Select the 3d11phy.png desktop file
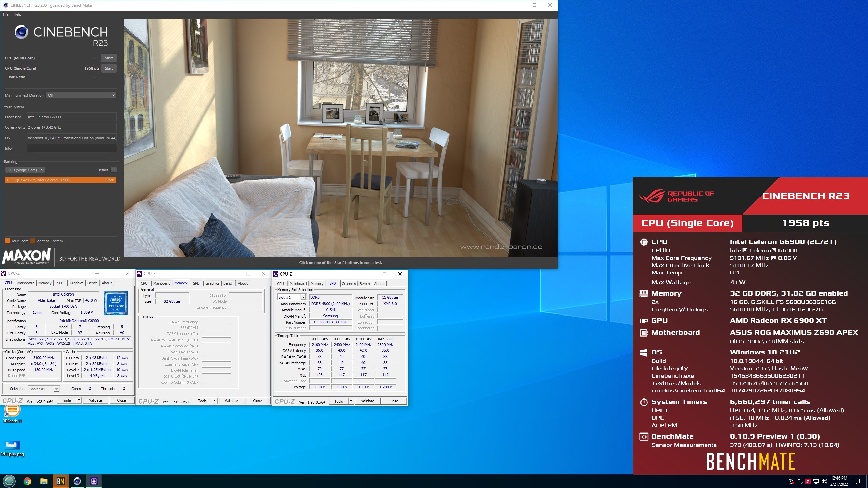The image size is (868, 488). (13, 448)
